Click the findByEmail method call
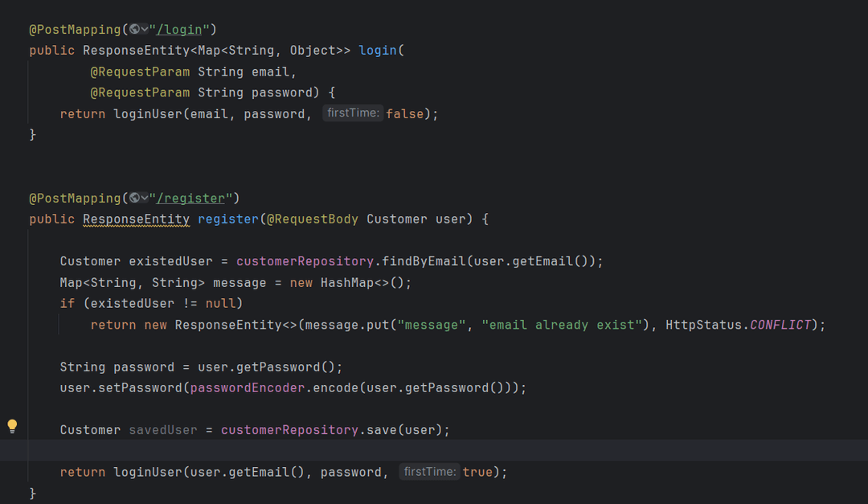 click(424, 261)
